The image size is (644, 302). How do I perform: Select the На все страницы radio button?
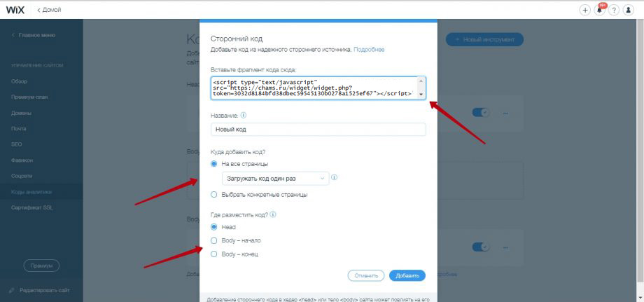(x=213, y=163)
